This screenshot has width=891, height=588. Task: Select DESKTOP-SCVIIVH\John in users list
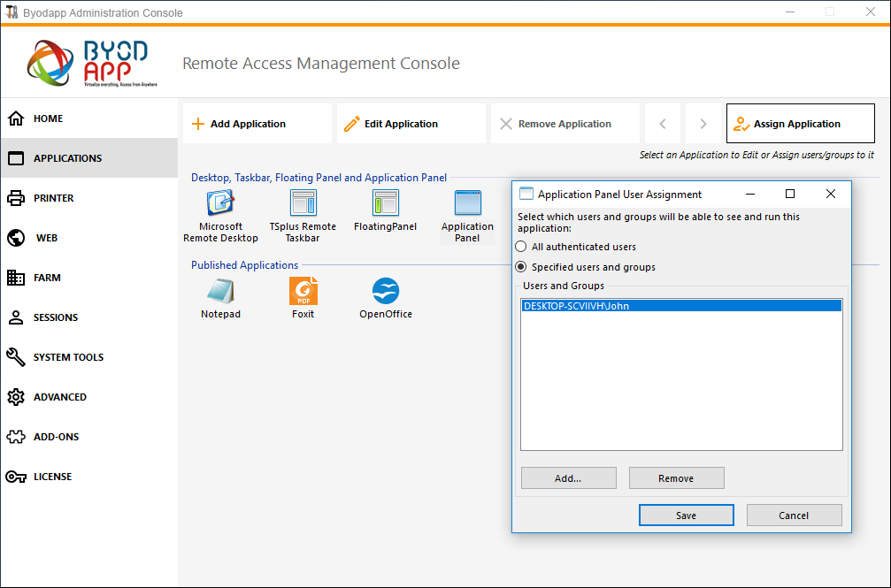681,306
